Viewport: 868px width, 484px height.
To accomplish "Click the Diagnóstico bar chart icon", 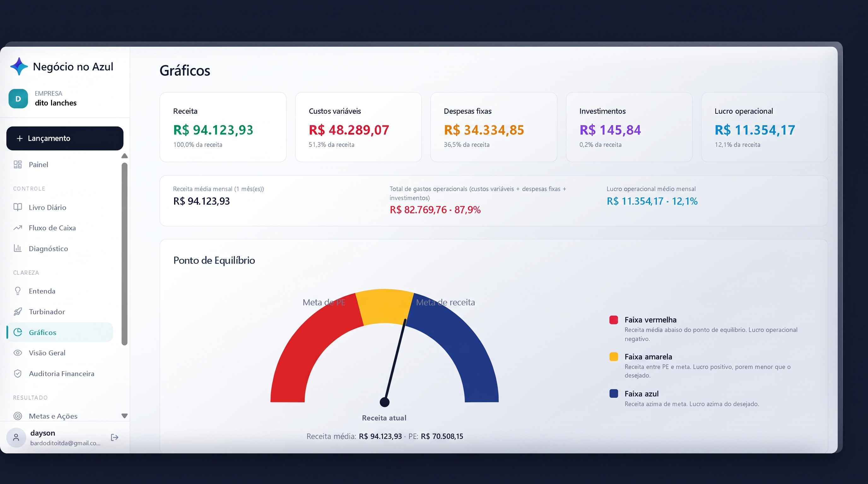I will pos(18,248).
